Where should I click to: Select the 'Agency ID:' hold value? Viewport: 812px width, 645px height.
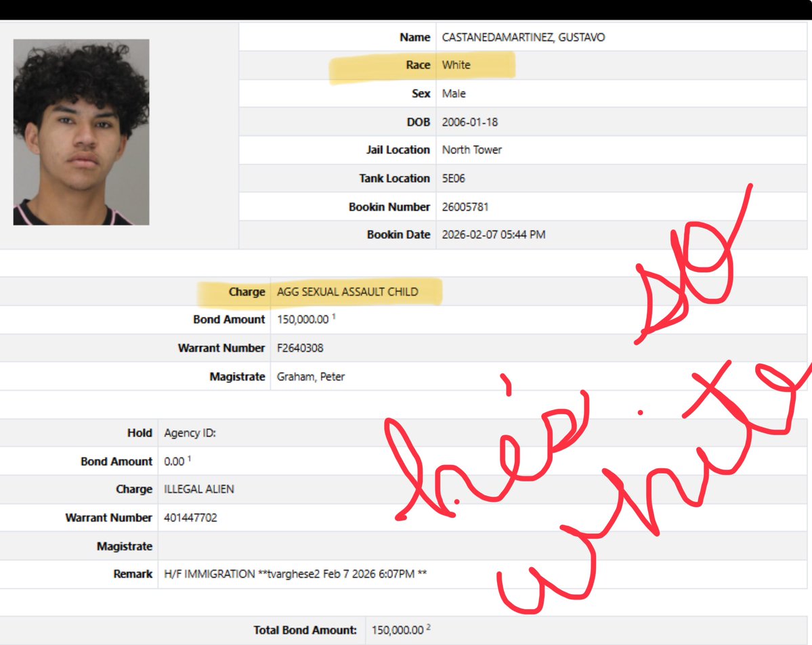(190, 433)
